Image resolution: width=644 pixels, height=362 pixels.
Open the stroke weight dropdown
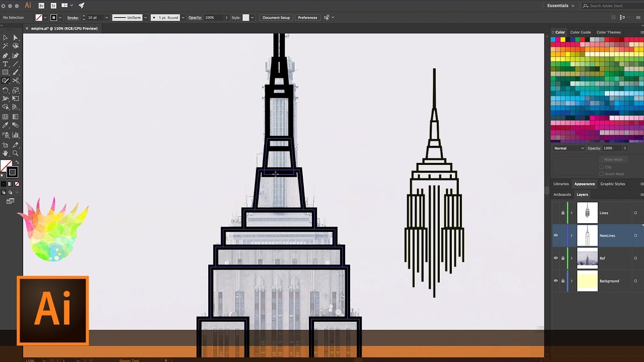(107, 18)
